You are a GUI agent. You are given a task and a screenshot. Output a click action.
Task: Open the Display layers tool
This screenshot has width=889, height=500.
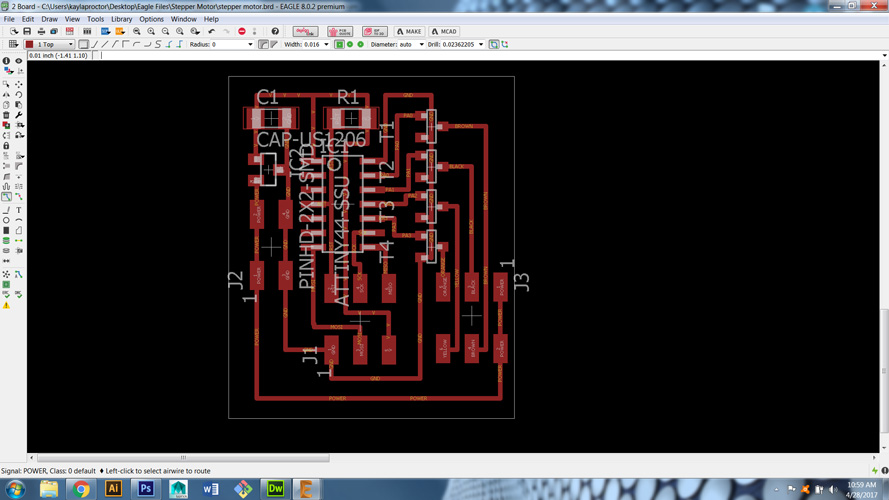9,71
